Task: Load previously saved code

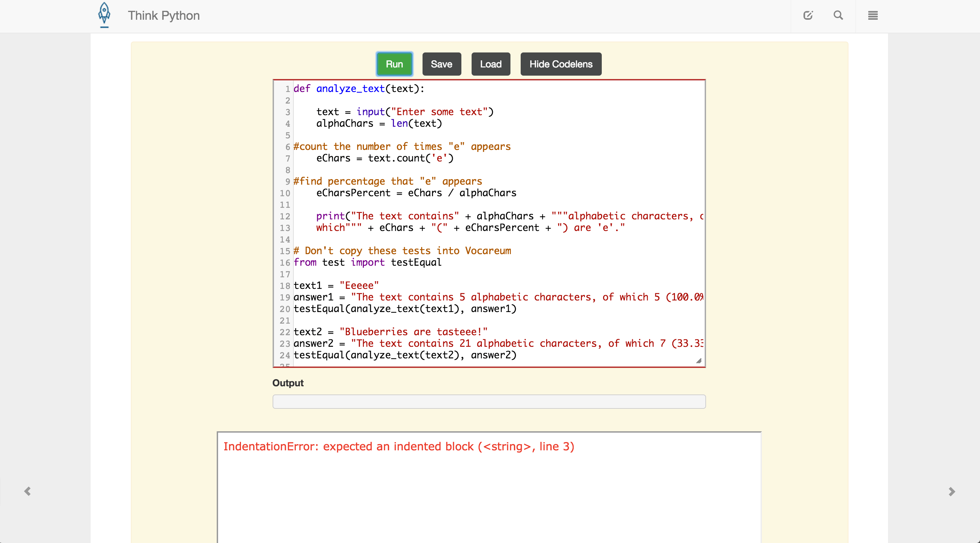Action: [490, 64]
